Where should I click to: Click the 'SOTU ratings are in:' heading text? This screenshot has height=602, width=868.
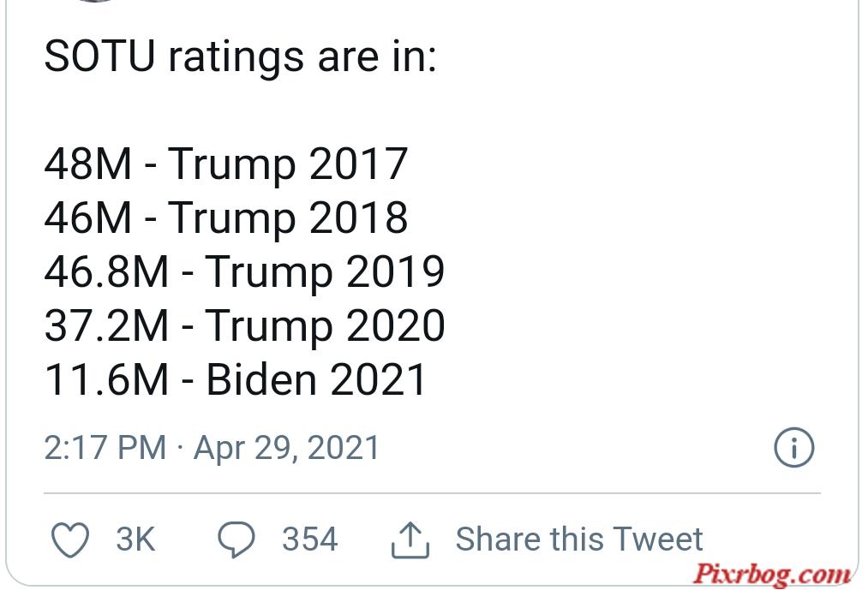240,57
